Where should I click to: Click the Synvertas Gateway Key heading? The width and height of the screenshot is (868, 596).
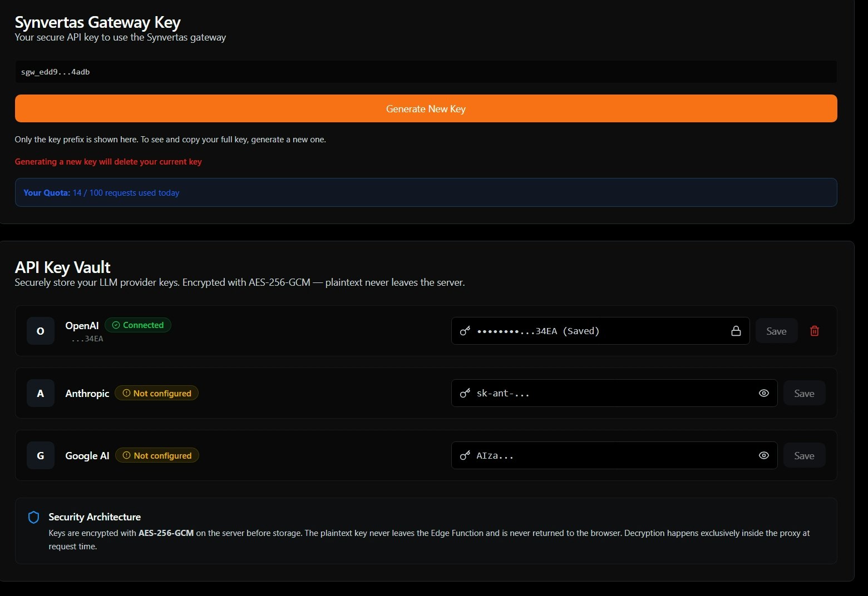97,22
